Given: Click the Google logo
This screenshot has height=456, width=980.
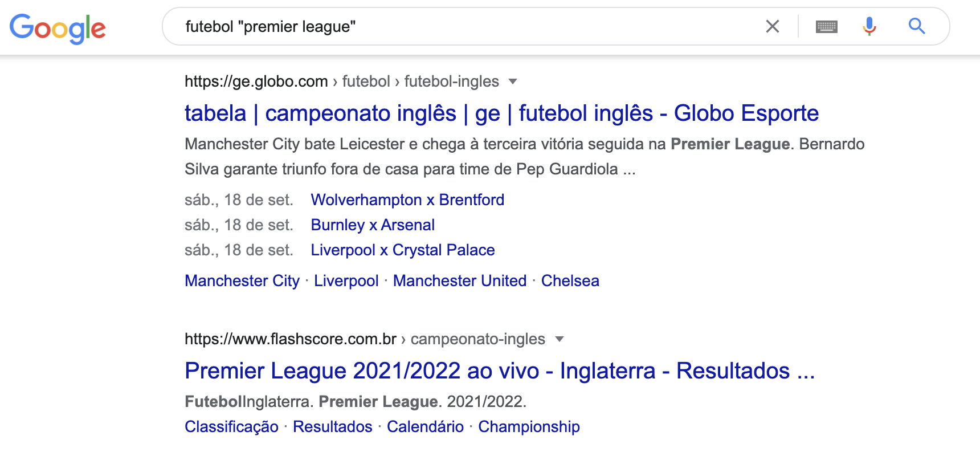Looking at the screenshot, I should click(x=58, y=27).
